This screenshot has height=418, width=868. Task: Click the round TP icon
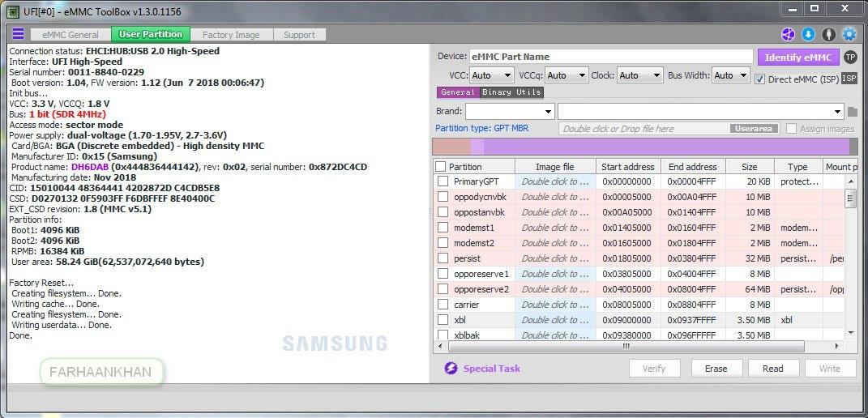click(849, 57)
